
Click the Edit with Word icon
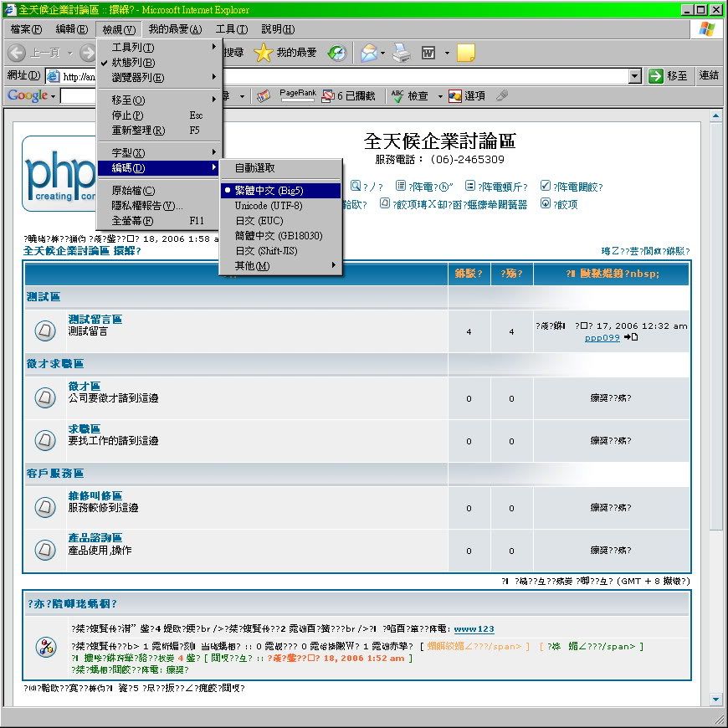pyautogui.click(x=428, y=53)
